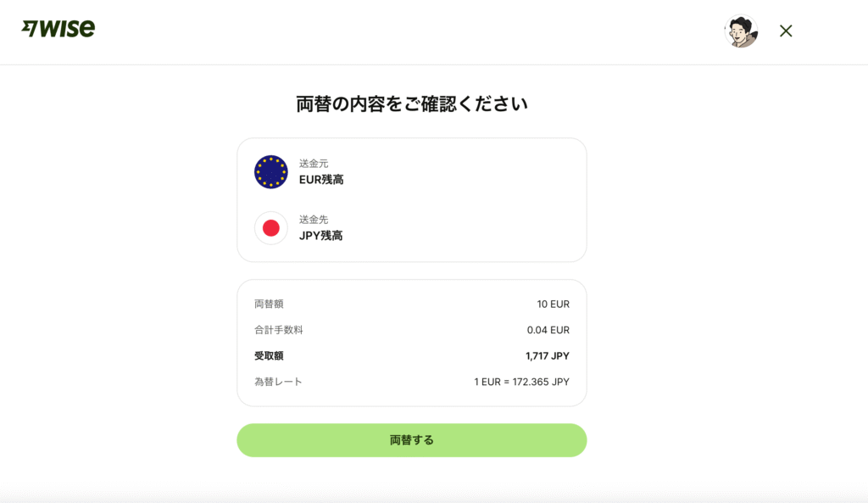Viewport: 868px width, 503px height.
Task: Click the 1,717 JPY received amount
Action: point(548,356)
